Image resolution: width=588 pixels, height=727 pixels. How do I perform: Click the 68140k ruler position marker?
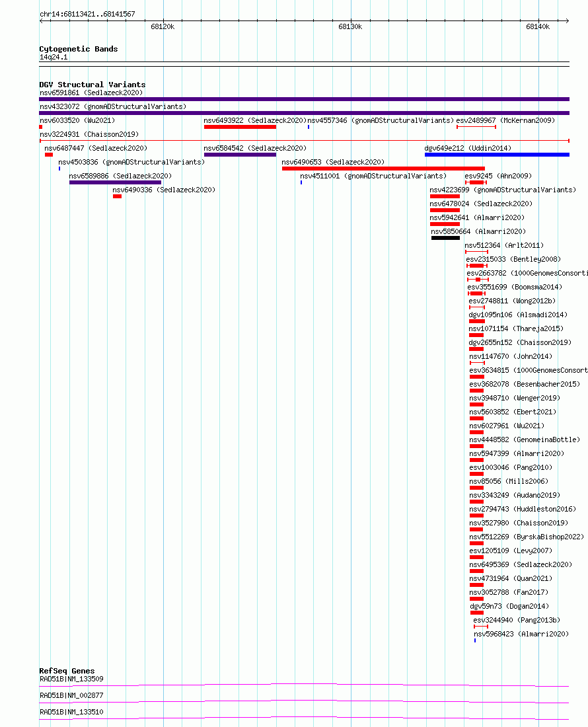[x=538, y=27]
